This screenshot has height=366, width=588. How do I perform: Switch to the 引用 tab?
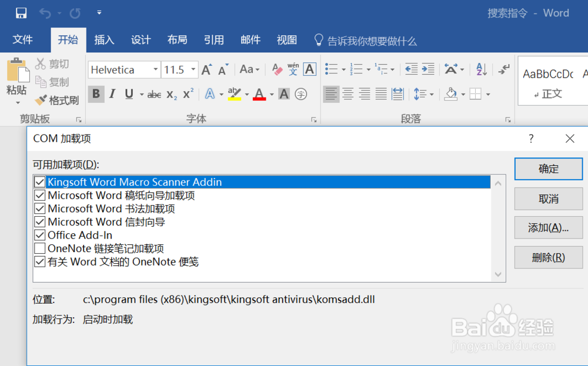(214, 40)
